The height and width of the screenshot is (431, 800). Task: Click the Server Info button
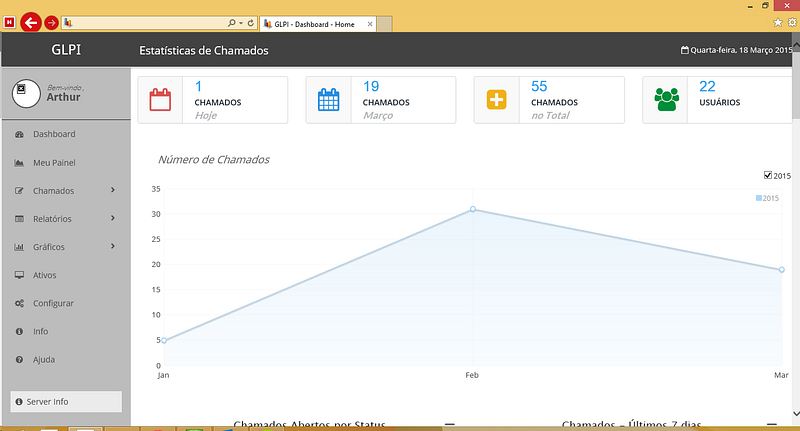coord(66,401)
